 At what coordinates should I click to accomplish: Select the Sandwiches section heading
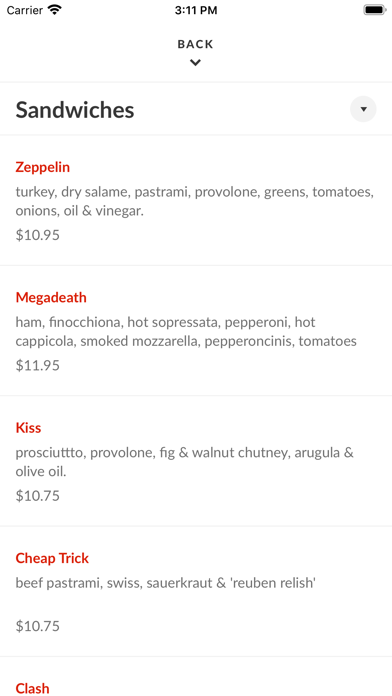coord(75,110)
